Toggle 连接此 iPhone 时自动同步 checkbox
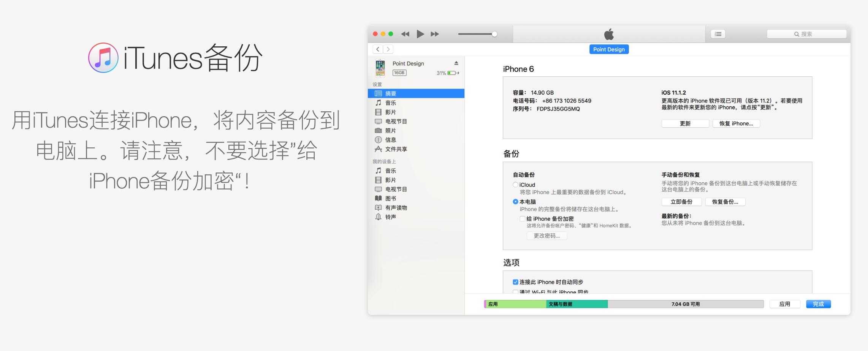 point(515,282)
